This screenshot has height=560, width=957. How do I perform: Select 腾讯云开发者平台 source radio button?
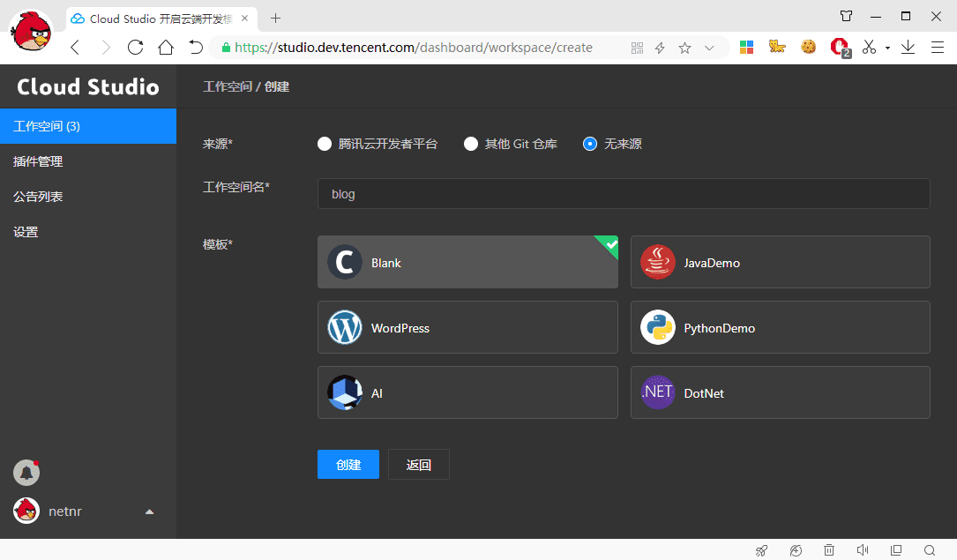point(325,144)
